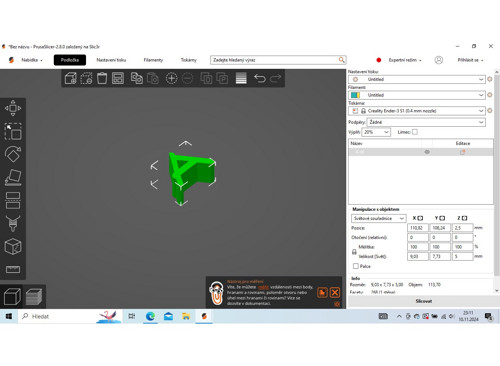500x366 pixels.
Task: Open Windows Start menu
Action: pyautogui.click(x=9, y=316)
